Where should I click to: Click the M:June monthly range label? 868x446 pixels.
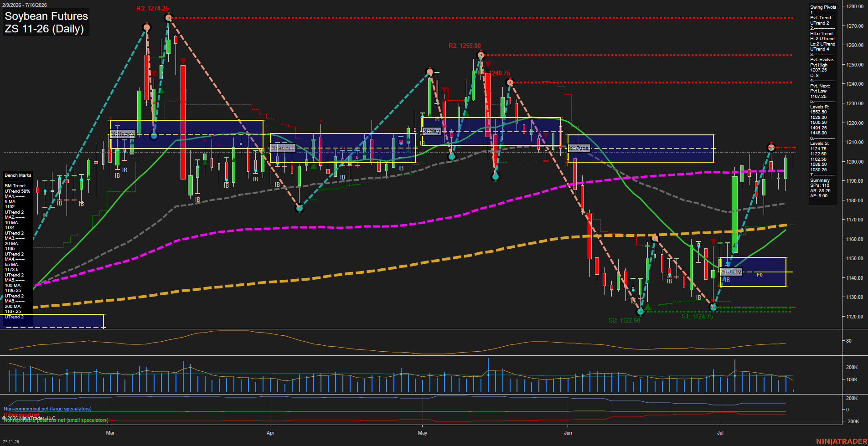tap(579, 148)
